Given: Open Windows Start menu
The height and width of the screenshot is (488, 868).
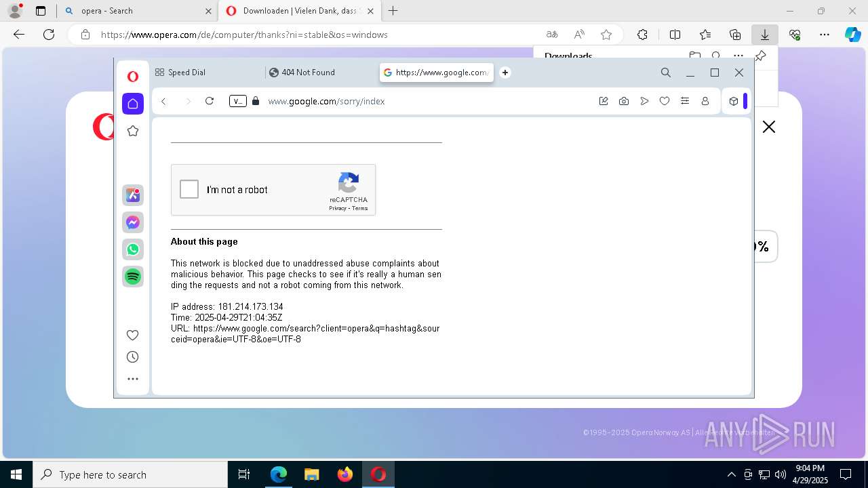Looking at the screenshot, I should point(16,474).
